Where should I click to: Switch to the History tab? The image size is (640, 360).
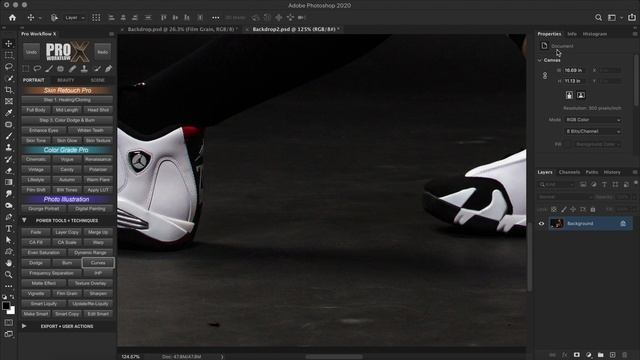[612, 172]
